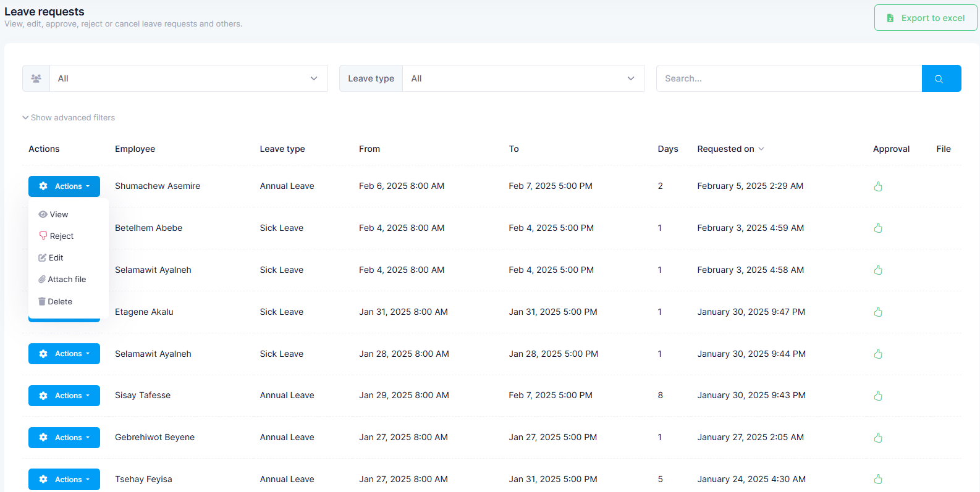The height and width of the screenshot is (492, 980).
Task: Open Actions button for Sisay Tafesse
Action: (64, 396)
